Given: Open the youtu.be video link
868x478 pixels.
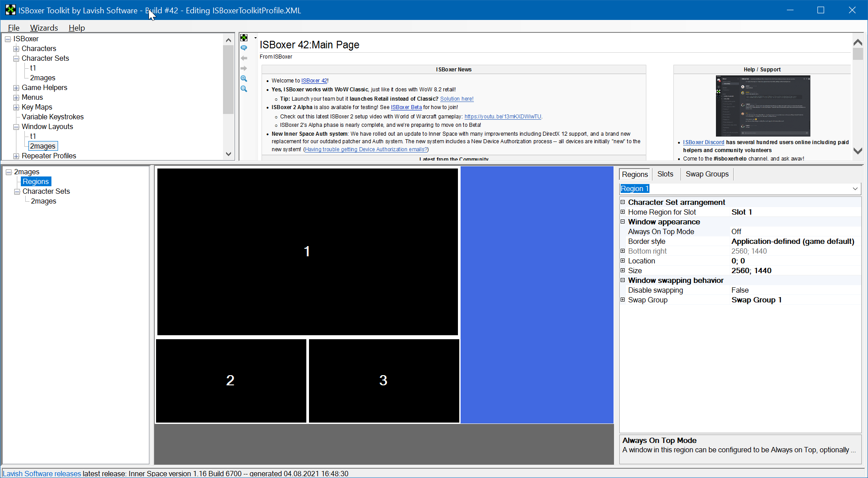Looking at the screenshot, I should point(503,117).
